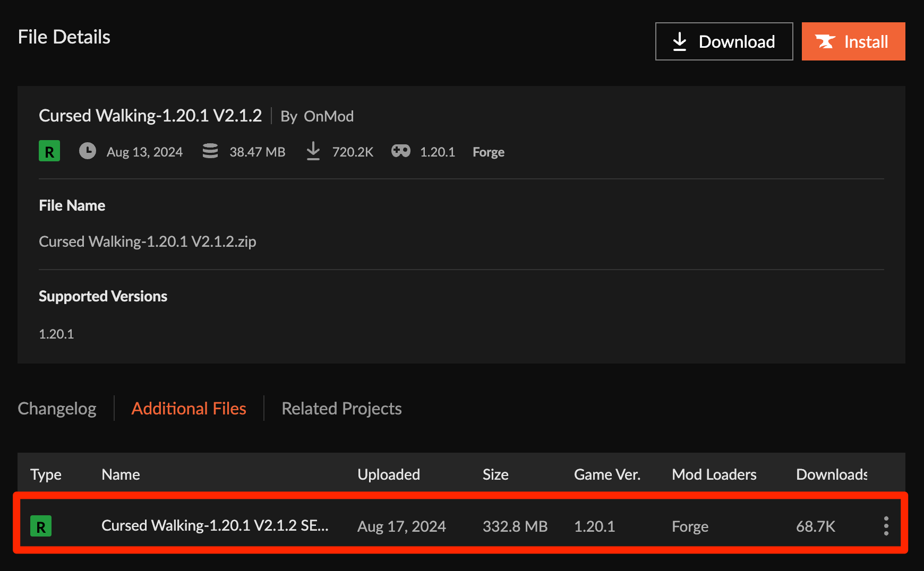Click the download arrow icon in Download button
The height and width of the screenshot is (571, 924).
[x=680, y=41]
